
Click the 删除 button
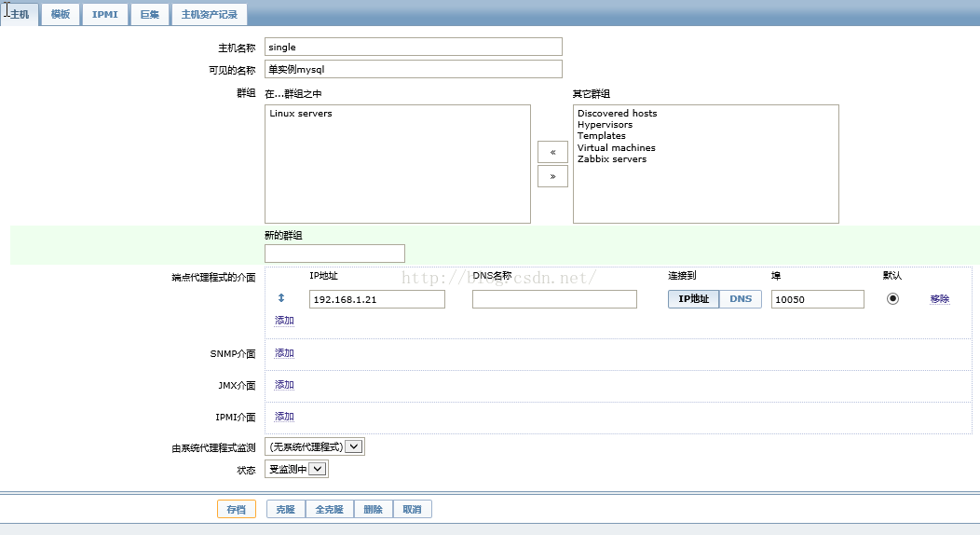point(374,510)
